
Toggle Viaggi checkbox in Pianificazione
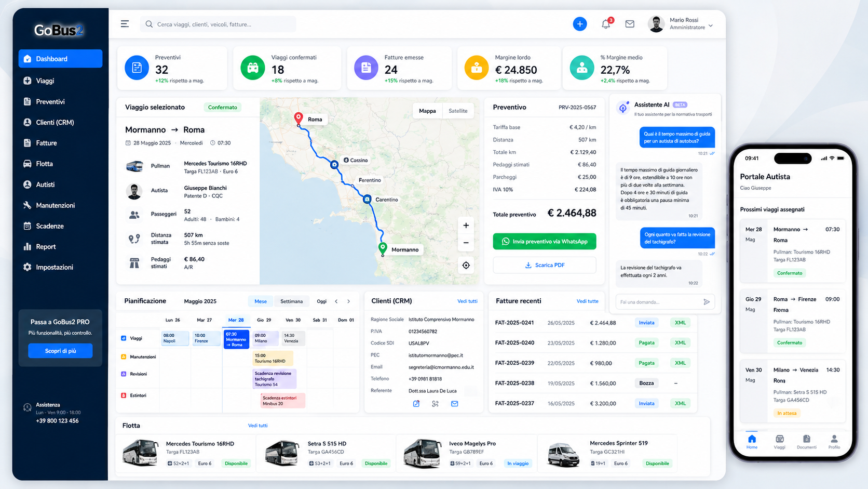click(124, 338)
